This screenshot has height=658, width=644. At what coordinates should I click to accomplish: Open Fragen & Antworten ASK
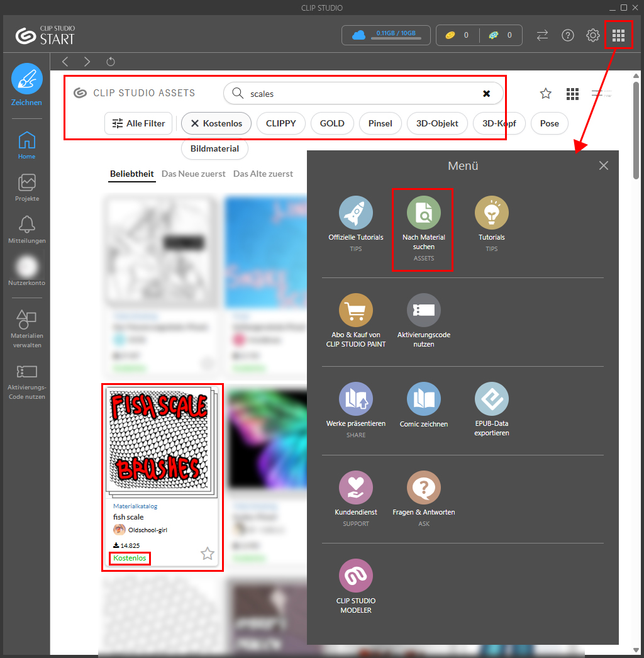pyautogui.click(x=424, y=499)
